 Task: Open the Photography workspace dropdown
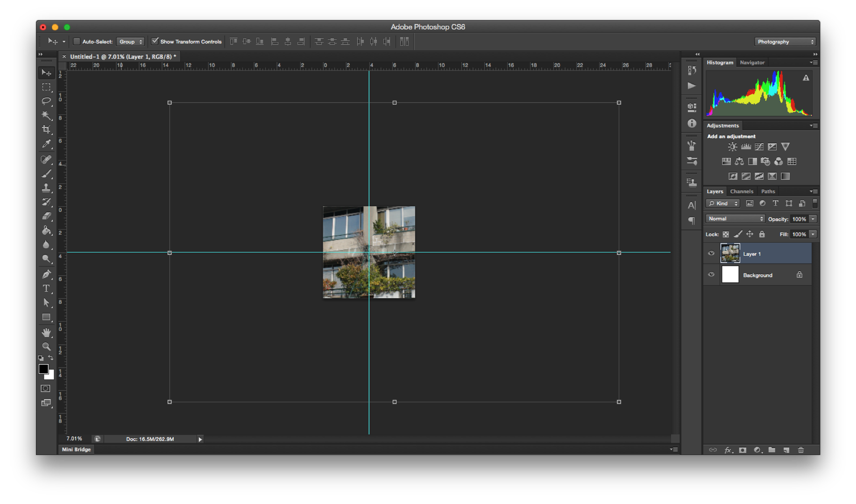[785, 42]
